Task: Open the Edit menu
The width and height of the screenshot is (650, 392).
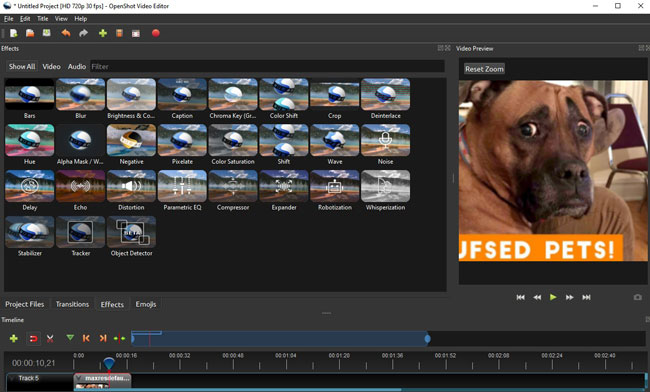Action: (x=25, y=19)
